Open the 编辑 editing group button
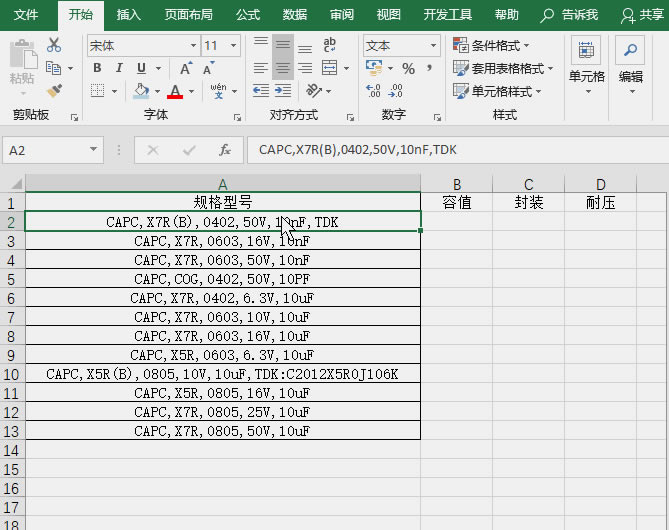 pyautogui.click(x=631, y=66)
